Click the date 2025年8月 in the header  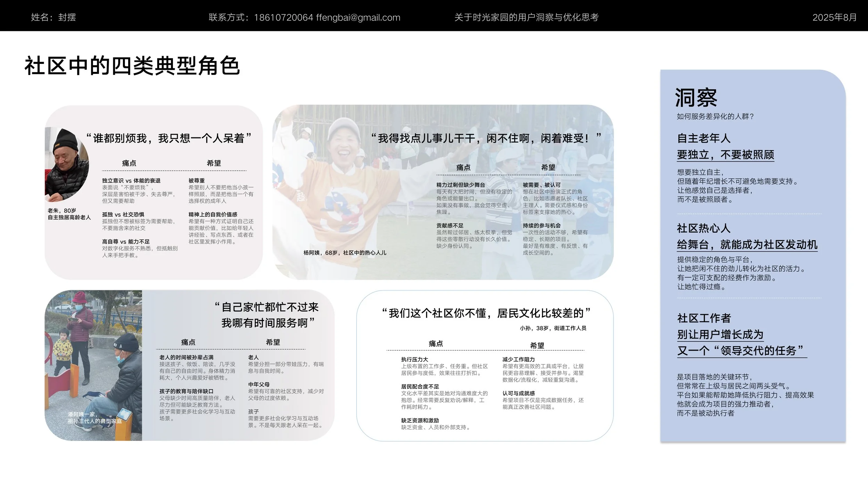(834, 17)
